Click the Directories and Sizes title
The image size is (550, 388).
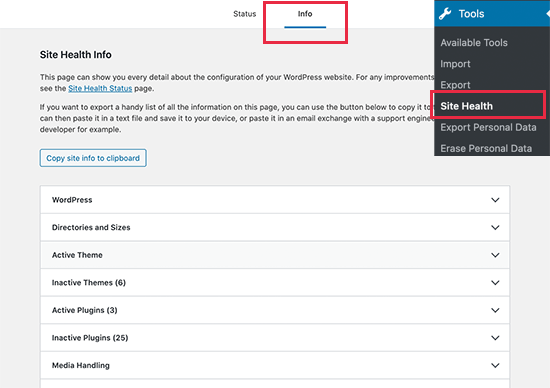[91, 228]
